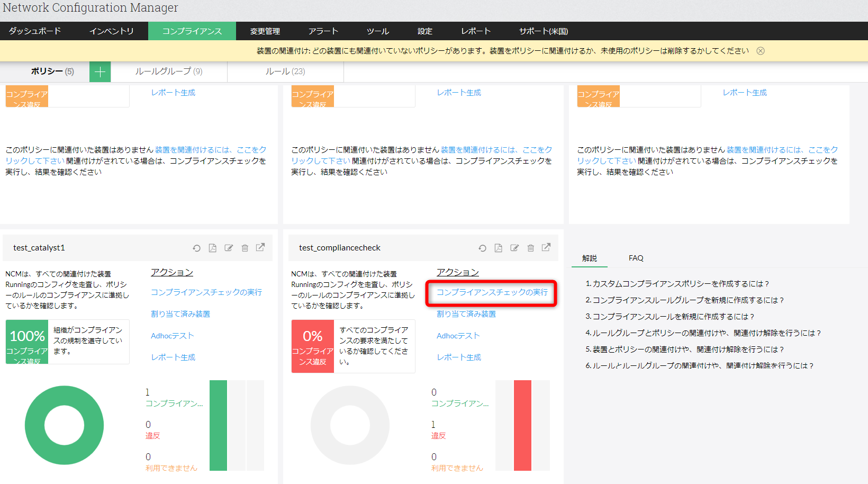This screenshot has height=484, width=868.
Task: Delete the test_compliancecheck policy
Action: coord(531,248)
